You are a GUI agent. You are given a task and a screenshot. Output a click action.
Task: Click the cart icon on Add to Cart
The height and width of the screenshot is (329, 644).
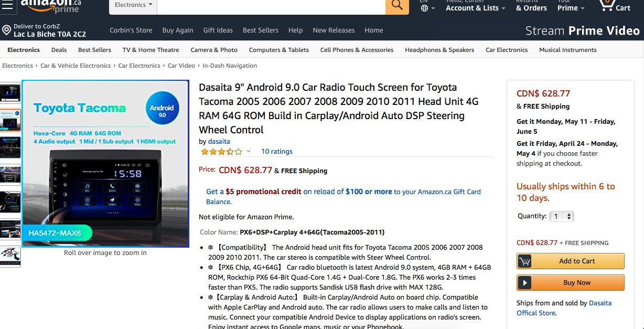point(524,261)
